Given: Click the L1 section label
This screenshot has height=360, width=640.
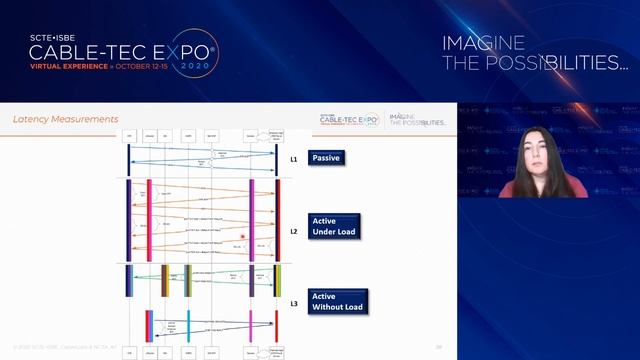Looking at the screenshot, I should (294, 160).
